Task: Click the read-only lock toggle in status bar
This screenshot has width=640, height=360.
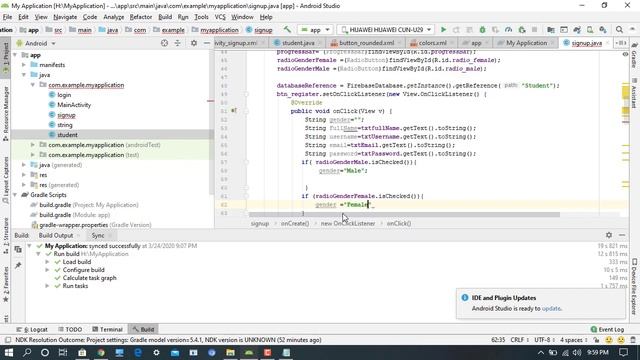Action: [x=596, y=340]
